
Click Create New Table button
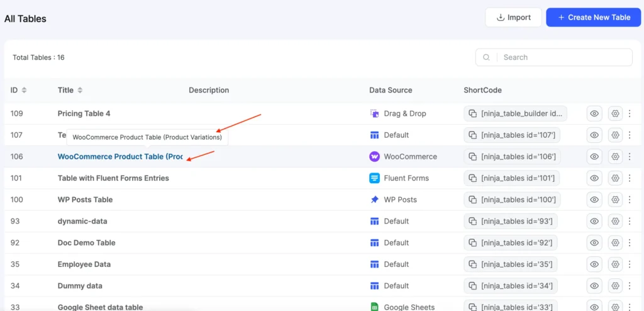pyautogui.click(x=594, y=18)
